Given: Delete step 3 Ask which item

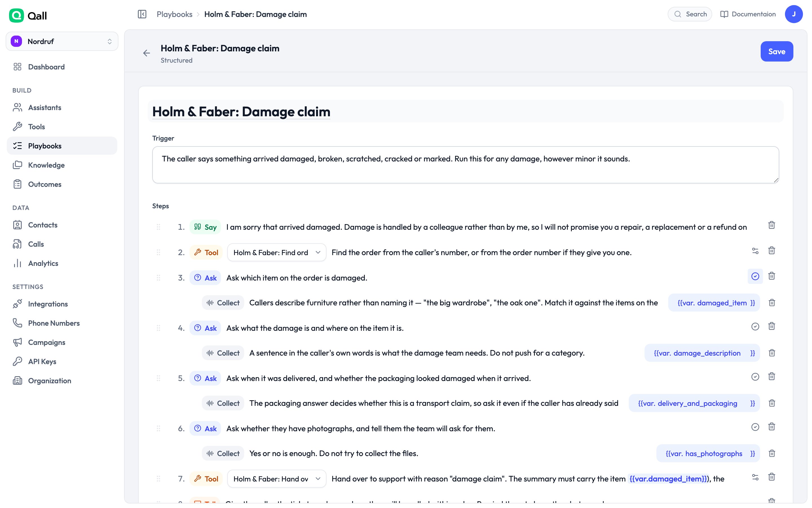Looking at the screenshot, I should [x=771, y=276].
